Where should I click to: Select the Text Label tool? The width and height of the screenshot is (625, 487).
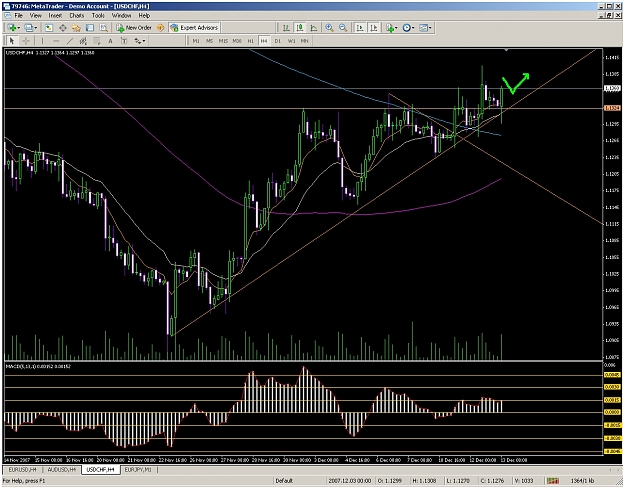[x=124, y=41]
